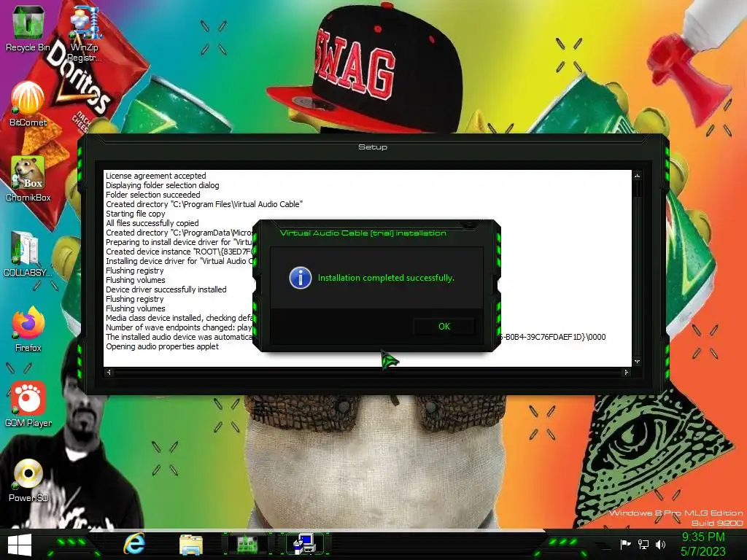The image size is (747, 560).
Task: Open the network tray icon
Action: pos(643,544)
